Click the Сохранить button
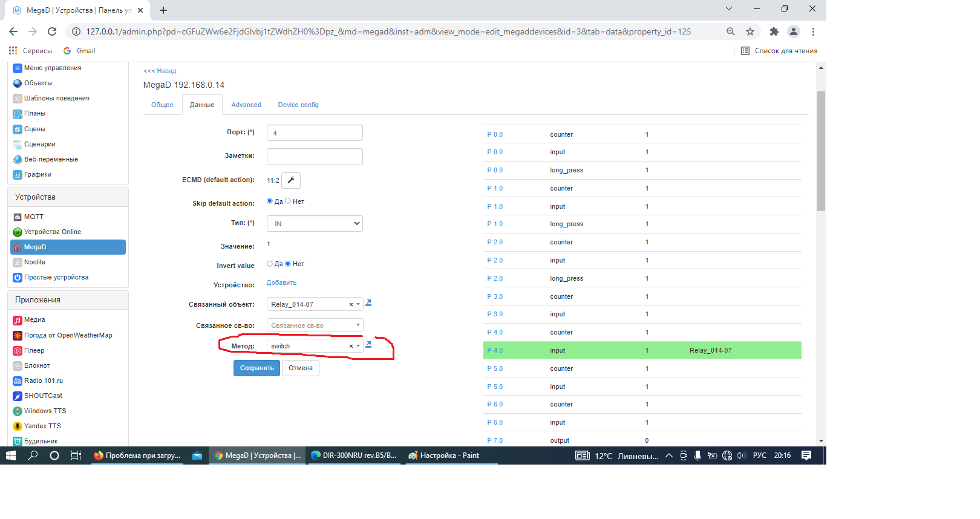 pos(256,368)
